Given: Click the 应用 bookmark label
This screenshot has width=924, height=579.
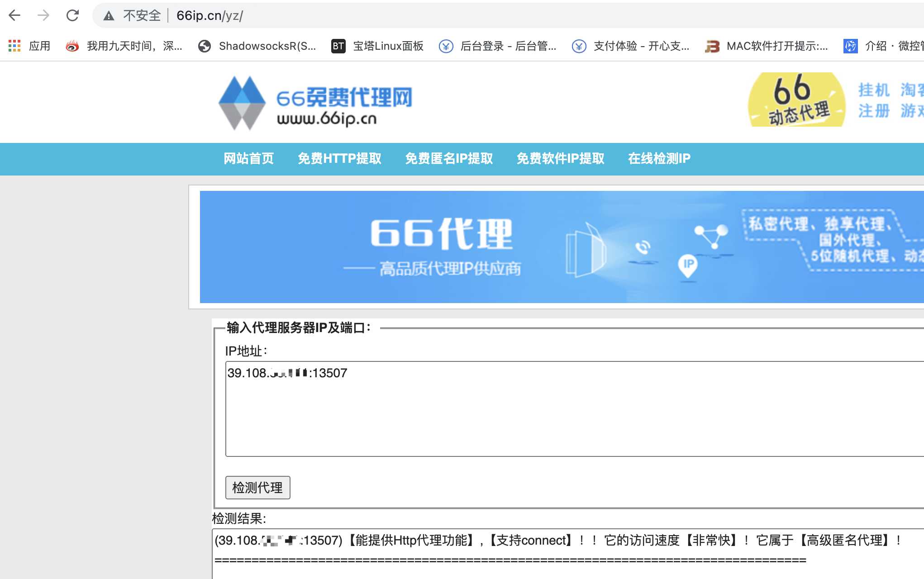Looking at the screenshot, I should click(39, 46).
